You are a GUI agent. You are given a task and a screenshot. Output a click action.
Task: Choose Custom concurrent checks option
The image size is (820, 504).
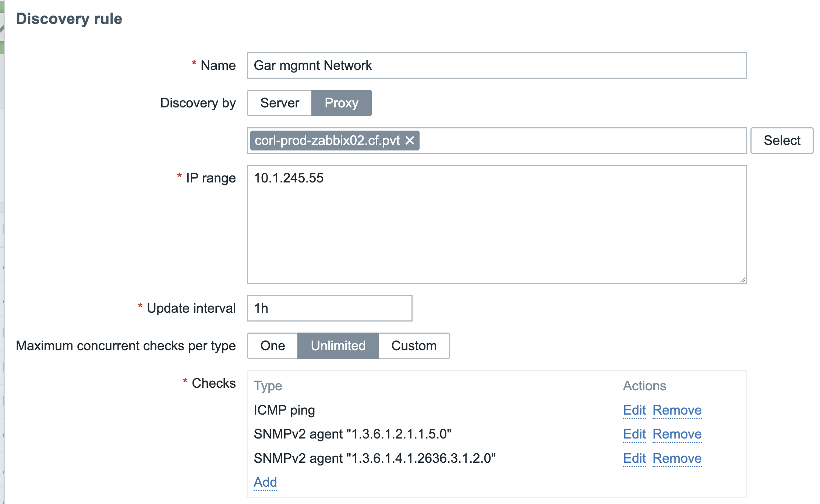tap(414, 346)
